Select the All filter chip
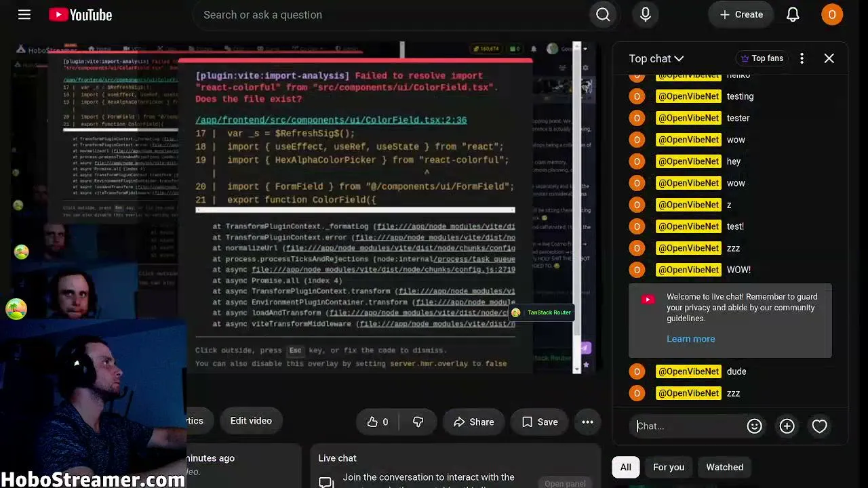Image resolution: width=868 pixels, height=488 pixels. pos(625,467)
